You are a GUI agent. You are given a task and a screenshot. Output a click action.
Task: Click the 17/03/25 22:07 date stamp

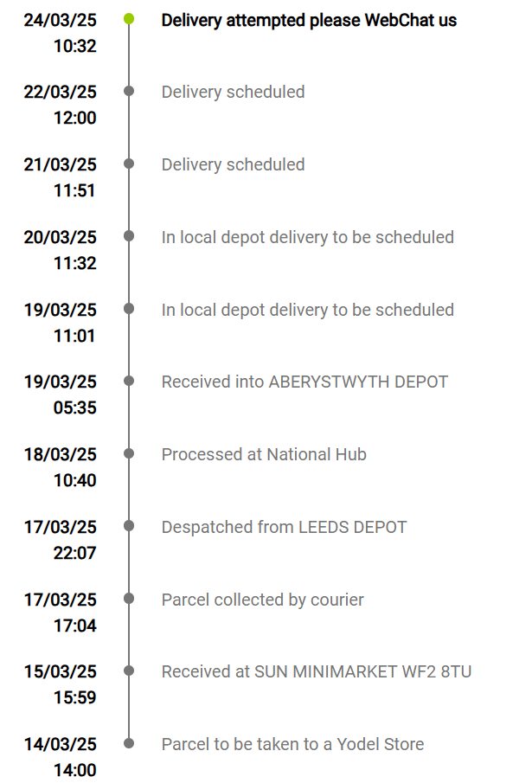pyautogui.click(x=61, y=540)
